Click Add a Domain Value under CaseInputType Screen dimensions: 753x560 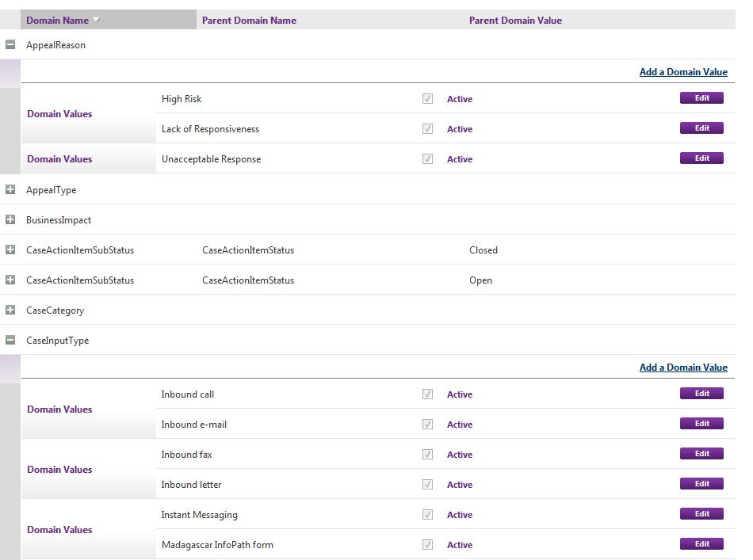point(683,368)
